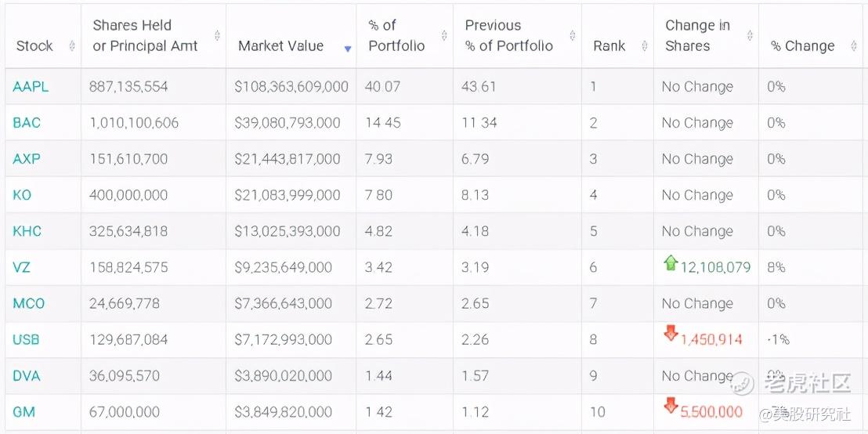Sort by Change in Shares arrows
Screen dimensions: 868x434
tap(750, 36)
